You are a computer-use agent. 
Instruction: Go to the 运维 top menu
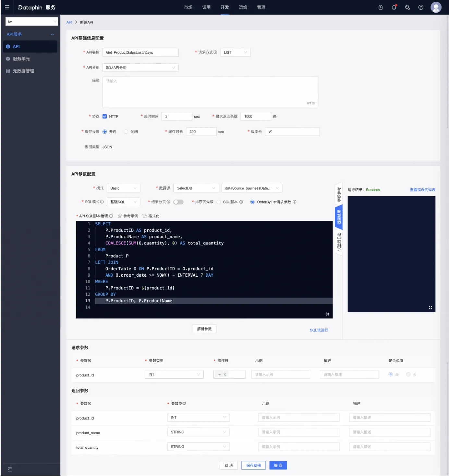[243, 7]
